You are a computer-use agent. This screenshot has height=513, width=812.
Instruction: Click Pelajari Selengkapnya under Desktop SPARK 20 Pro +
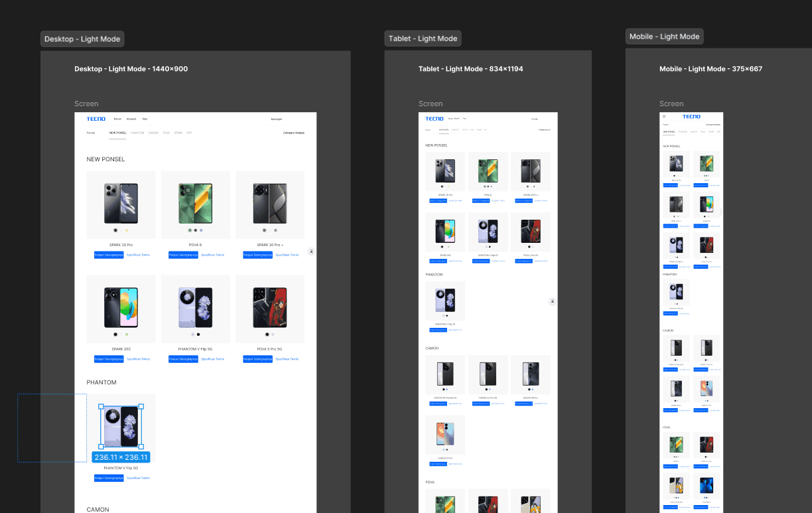[x=257, y=255]
